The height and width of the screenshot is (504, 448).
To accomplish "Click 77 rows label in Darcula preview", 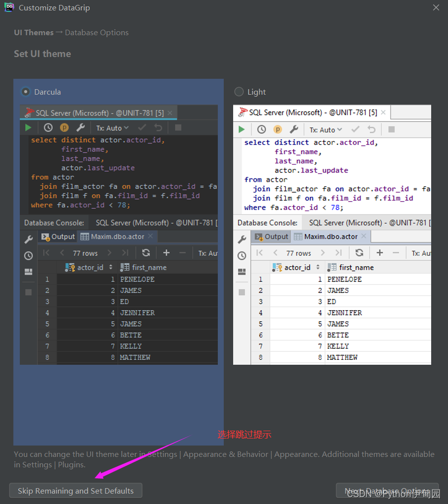I will (x=85, y=253).
